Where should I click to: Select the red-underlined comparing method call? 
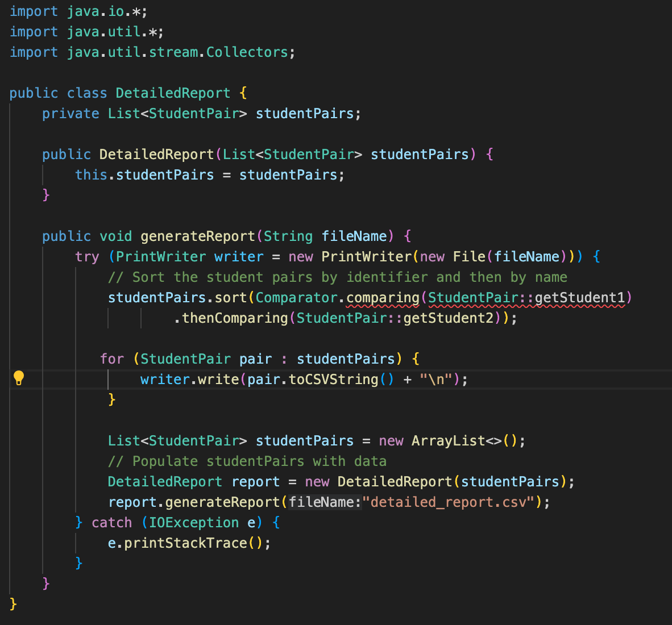pyautogui.click(x=381, y=297)
